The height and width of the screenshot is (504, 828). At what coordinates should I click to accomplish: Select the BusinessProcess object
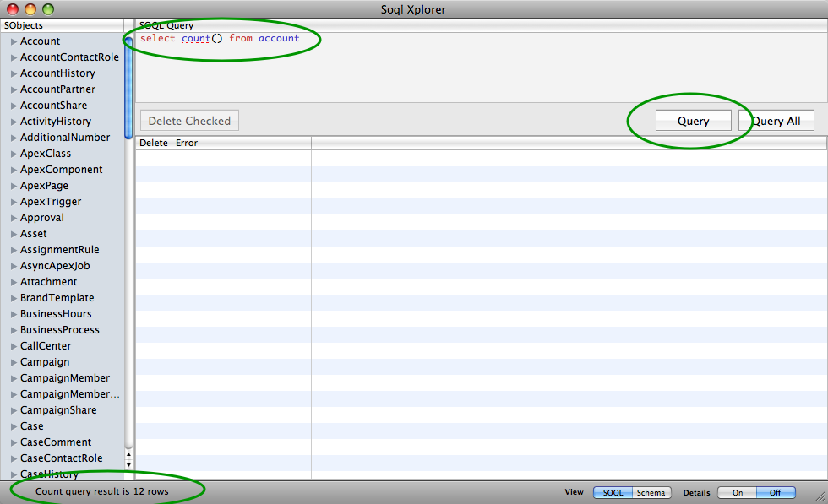coord(60,330)
